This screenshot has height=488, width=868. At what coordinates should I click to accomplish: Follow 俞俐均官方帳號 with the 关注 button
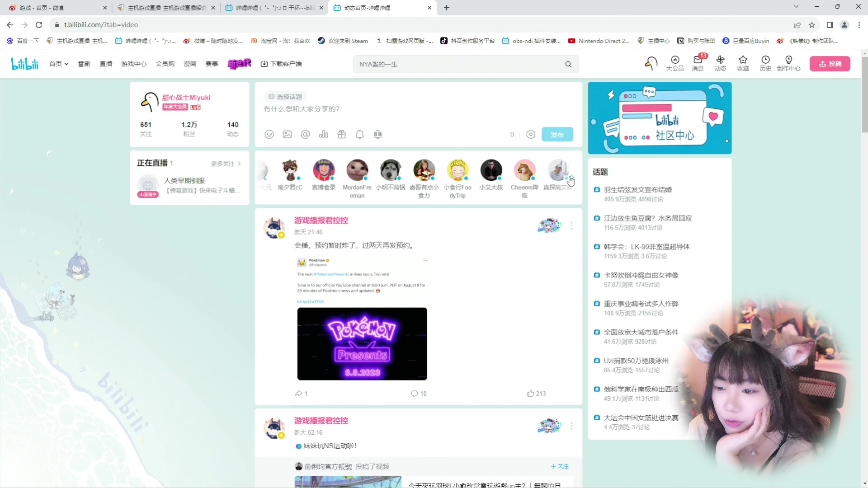click(559, 466)
